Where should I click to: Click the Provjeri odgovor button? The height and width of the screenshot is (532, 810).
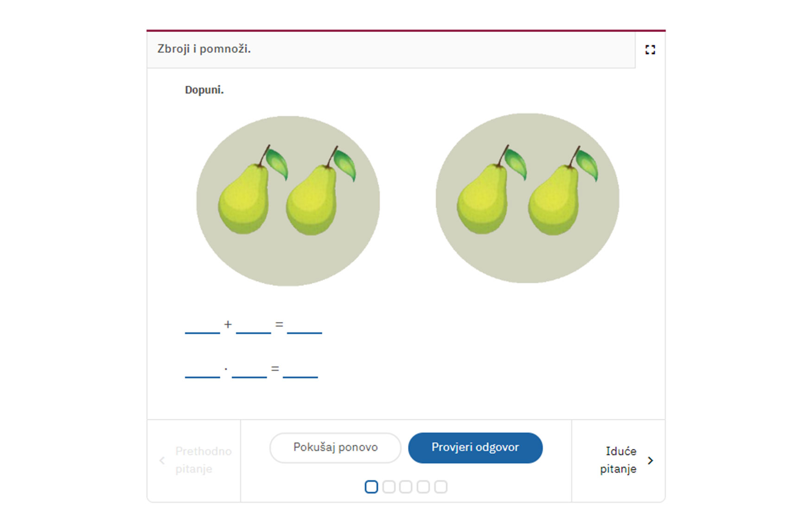[475, 448]
